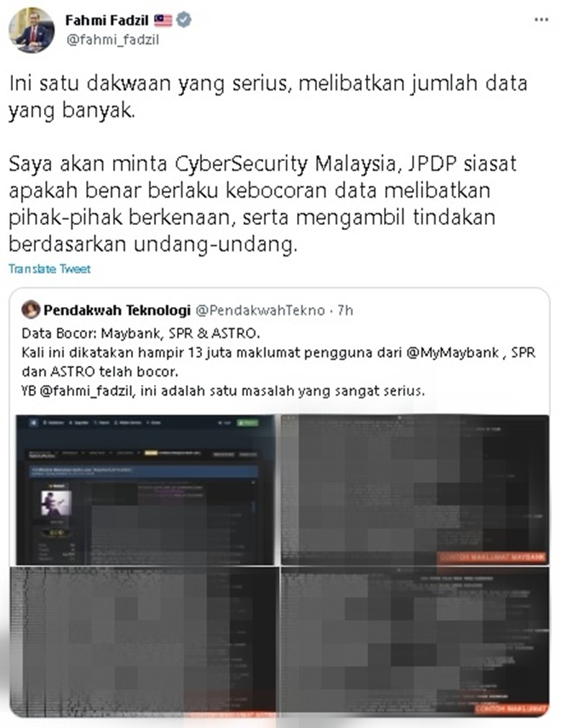Open bottom-right blurred data image
The image size is (561, 728).
(x=414, y=640)
